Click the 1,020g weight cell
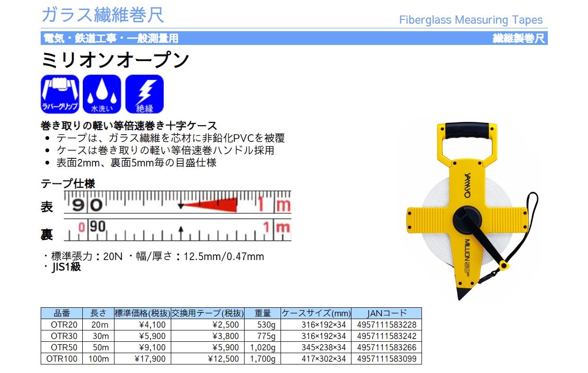The width and height of the screenshot is (588, 373). point(263,347)
